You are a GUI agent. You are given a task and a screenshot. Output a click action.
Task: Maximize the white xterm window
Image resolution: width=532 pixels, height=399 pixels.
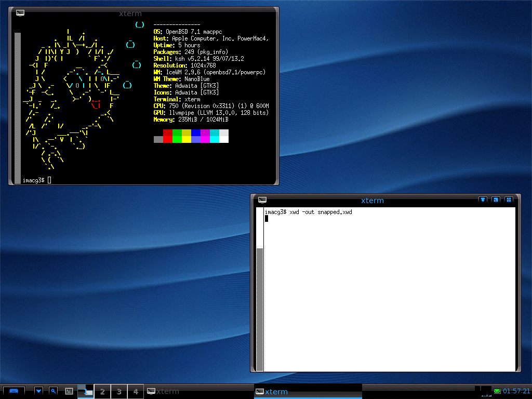pyautogui.click(x=496, y=200)
